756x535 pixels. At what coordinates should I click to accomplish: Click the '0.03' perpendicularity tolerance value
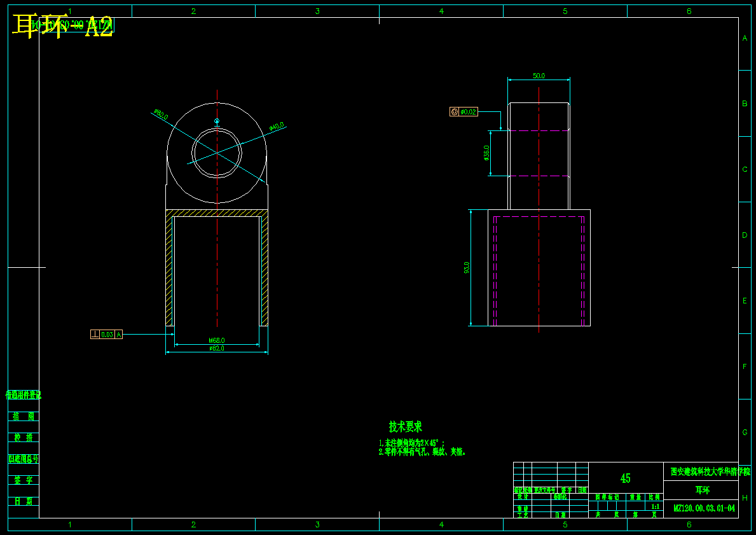[107, 335]
